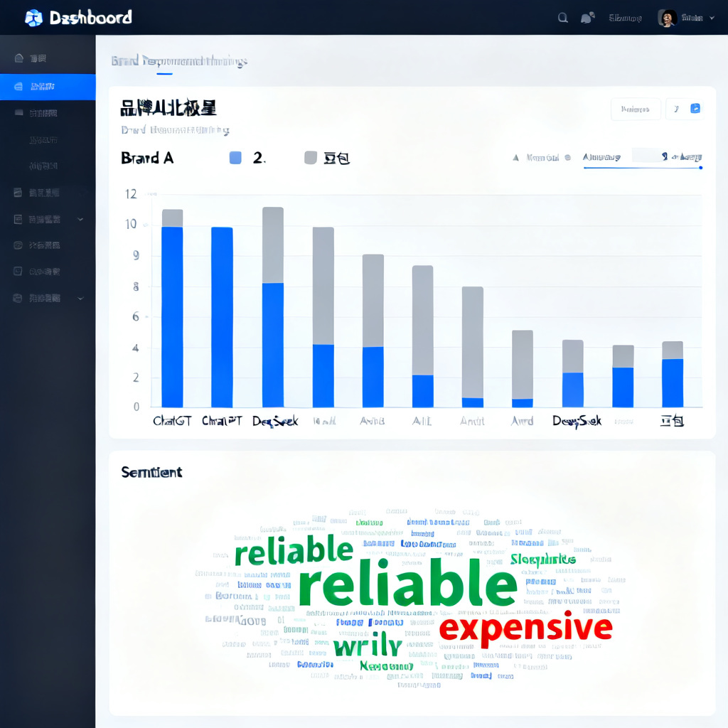Click the ChatPT axis label
This screenshot has height=728, width=728.
tap(222, 421)
